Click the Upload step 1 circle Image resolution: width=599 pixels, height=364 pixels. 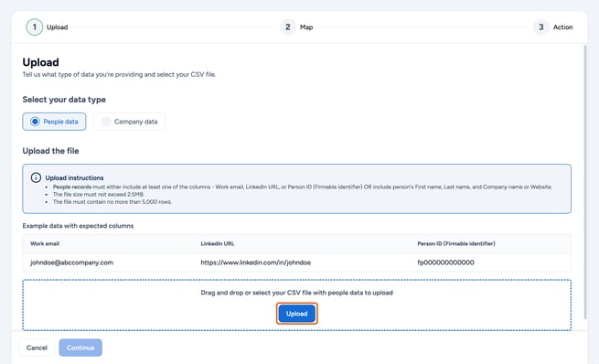pyautogui.click(x=35, y=27)
